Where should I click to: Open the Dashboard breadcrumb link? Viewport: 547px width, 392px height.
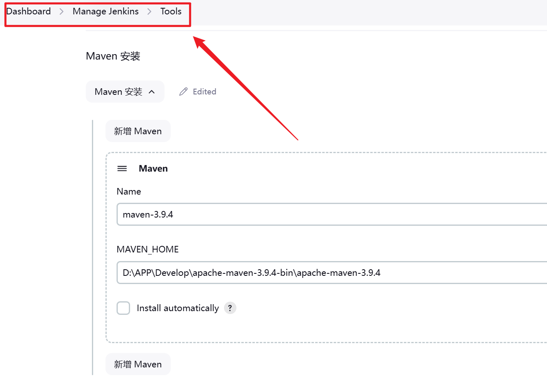point(29,11)
